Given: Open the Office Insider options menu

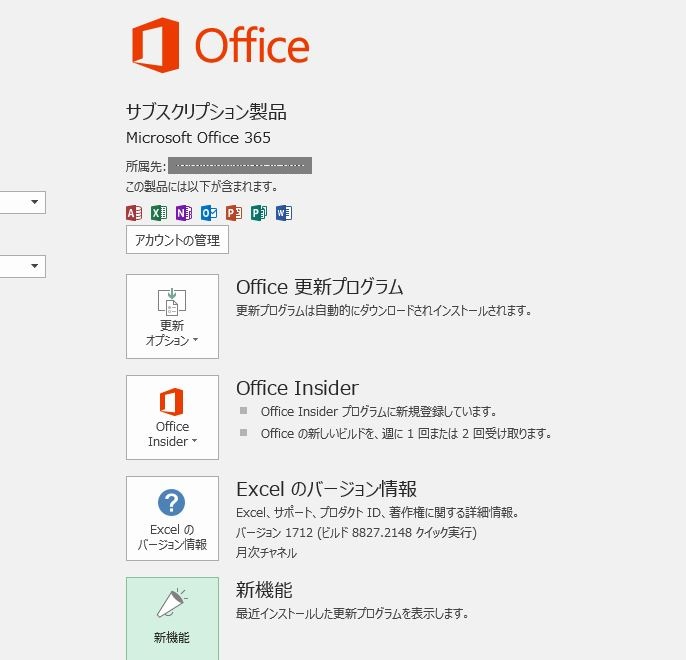Looking at the screenshot, I should pyautogui.click(x=172, y=417).
